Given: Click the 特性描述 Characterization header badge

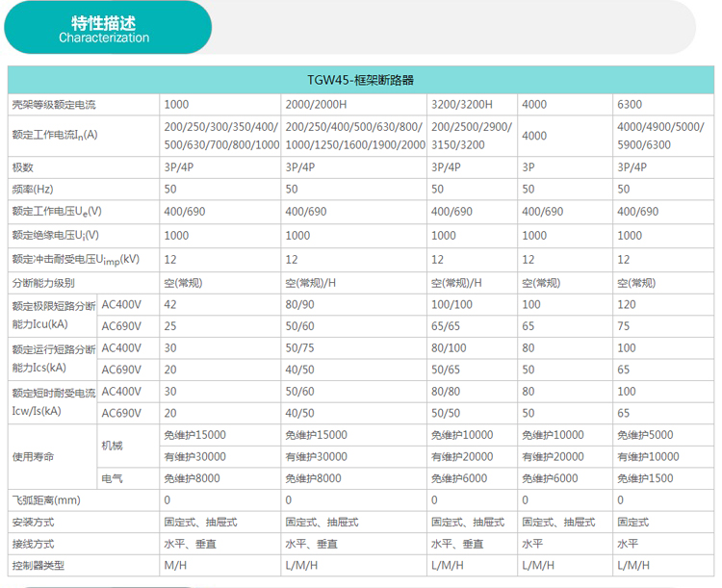Looking at the screenshot, I should pos(108,28).
